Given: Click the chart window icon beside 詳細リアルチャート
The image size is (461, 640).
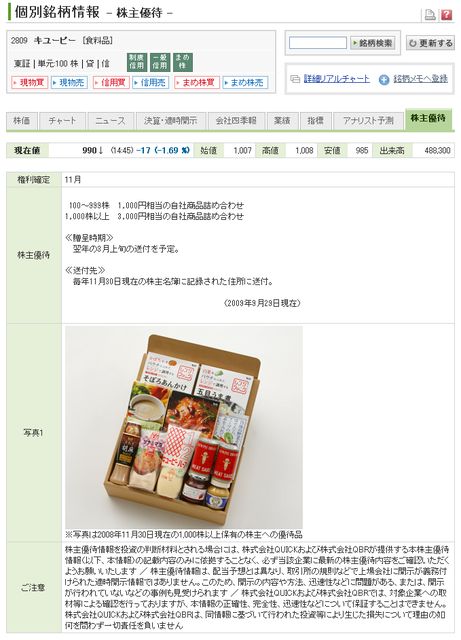Looking at the screenshot, I should point(295,79).
